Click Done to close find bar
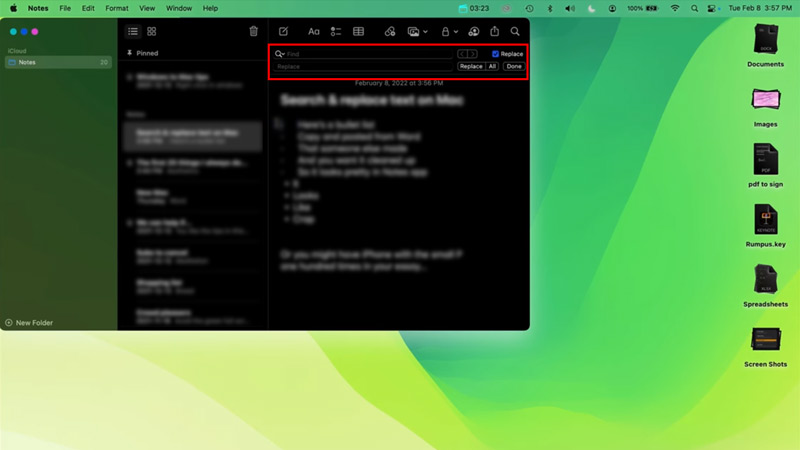 (514, 66)
